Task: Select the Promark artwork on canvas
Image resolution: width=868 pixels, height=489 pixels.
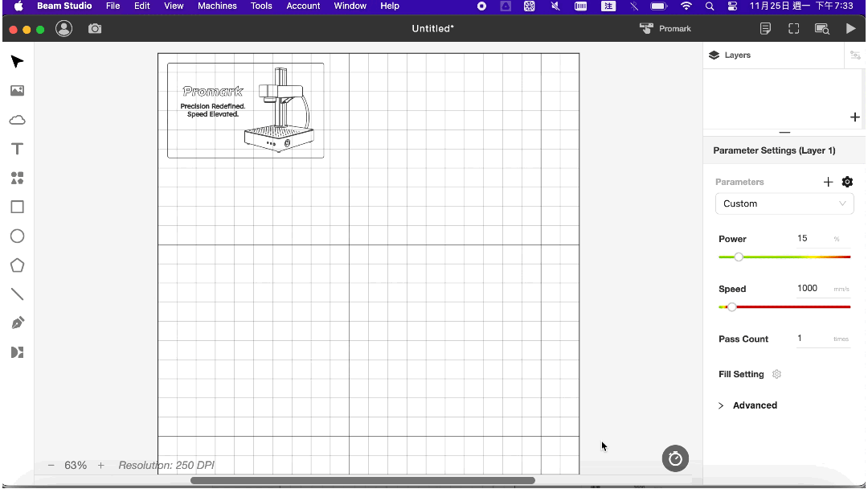Action: click(x=246, y=110)
